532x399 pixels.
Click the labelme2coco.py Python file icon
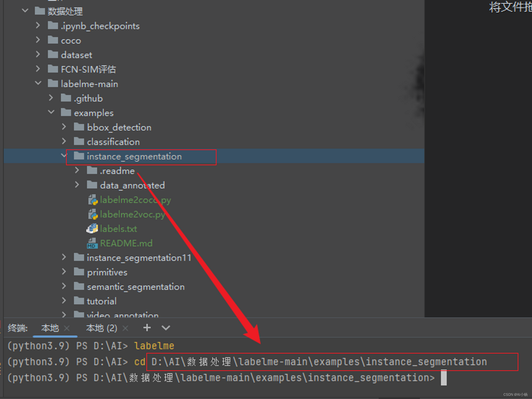(x=93, y=200)
